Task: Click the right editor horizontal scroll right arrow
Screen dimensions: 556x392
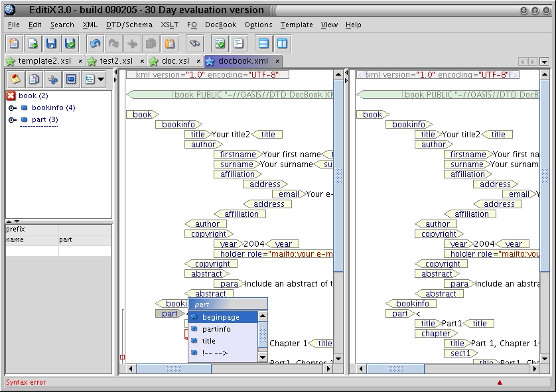Action: 534,369
